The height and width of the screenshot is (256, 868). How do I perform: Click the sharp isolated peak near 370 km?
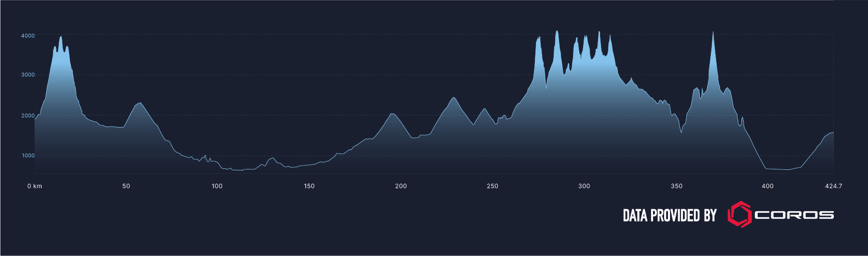713,34
